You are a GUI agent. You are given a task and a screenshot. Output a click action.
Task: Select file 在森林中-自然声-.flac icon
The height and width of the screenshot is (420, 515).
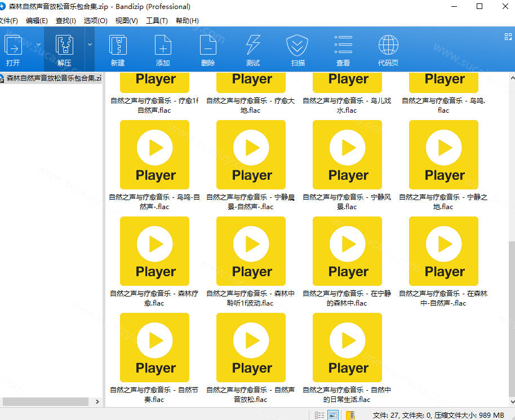pos(443,251)
